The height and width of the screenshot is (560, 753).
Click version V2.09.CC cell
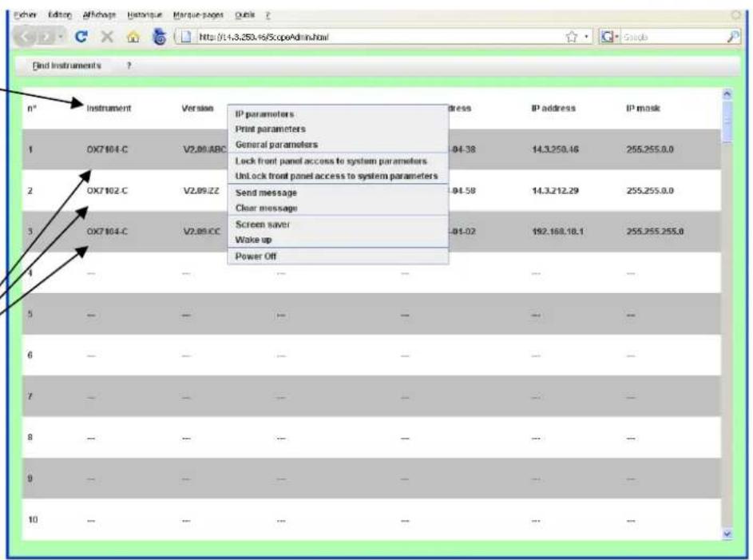(202, 232)
